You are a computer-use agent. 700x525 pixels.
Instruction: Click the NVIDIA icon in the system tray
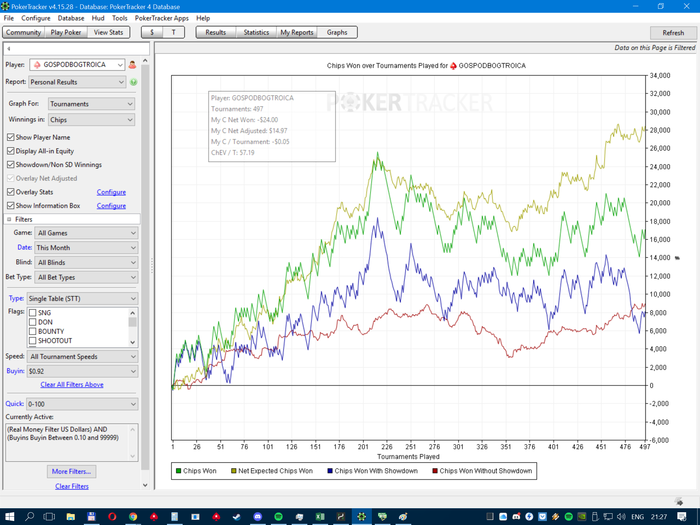pos(582,517)
